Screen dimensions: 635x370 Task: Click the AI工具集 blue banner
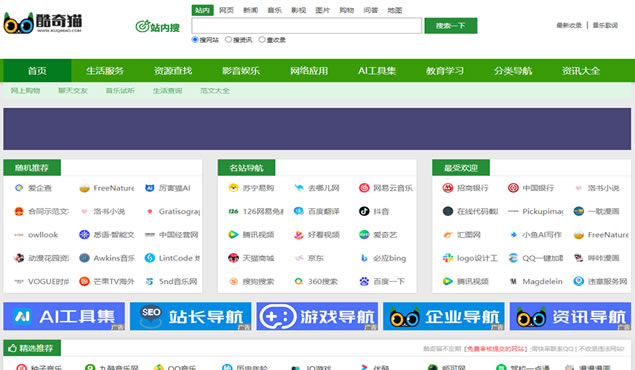64,316
